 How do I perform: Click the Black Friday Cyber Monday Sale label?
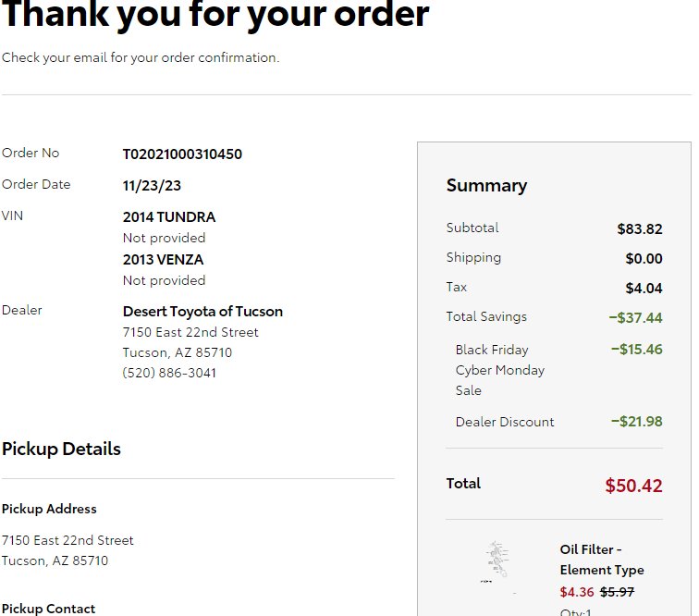499,370
